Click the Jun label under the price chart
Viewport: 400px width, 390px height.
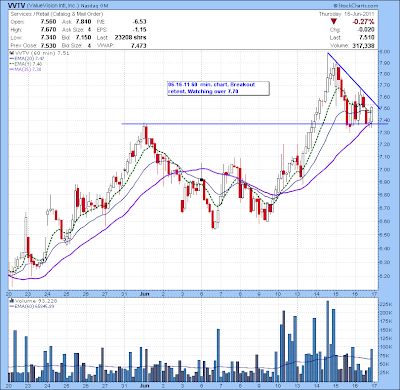point(144,294)
